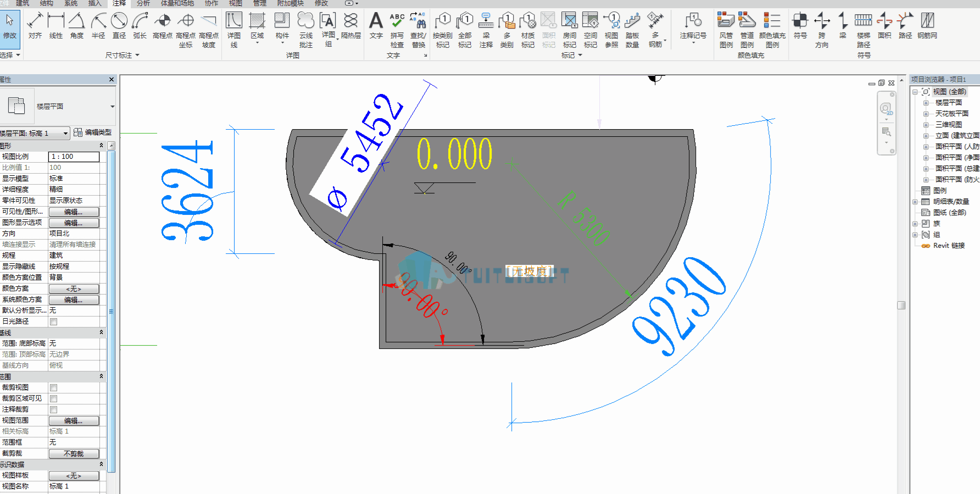Expand 天花板平面 in project browser
Screen dimensions: 980x494
pyautogui.click(x=926, y=114)
